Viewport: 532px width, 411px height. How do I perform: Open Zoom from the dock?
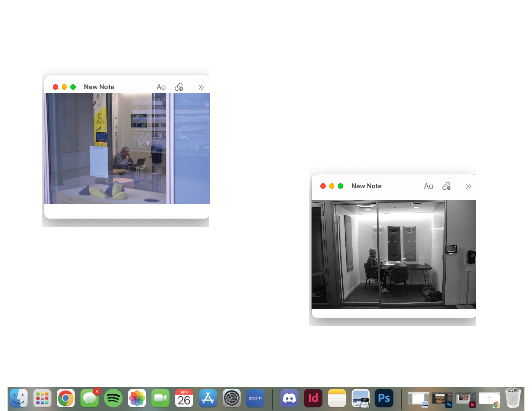[255, 398]
